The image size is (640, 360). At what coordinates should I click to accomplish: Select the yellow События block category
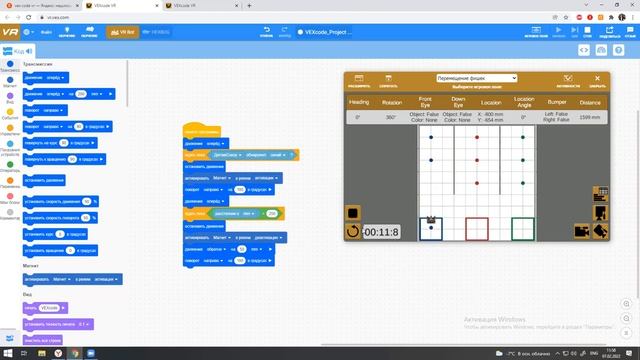tap(10, 114)
